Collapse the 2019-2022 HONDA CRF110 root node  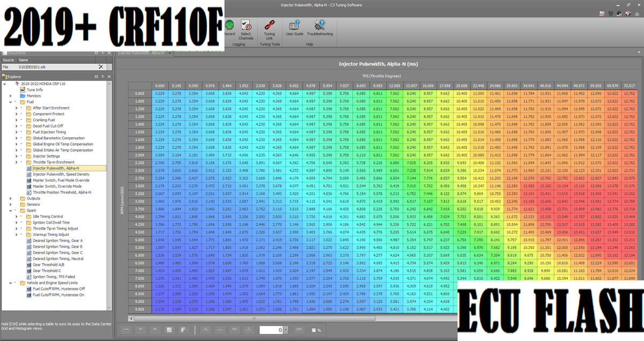(x=5, y=84)
